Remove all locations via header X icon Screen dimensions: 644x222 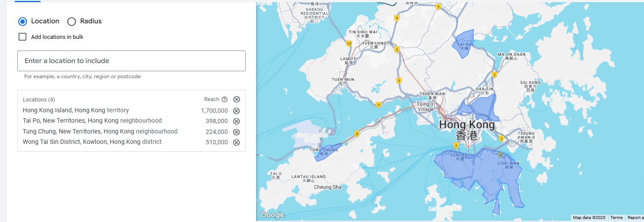point(237,99)
